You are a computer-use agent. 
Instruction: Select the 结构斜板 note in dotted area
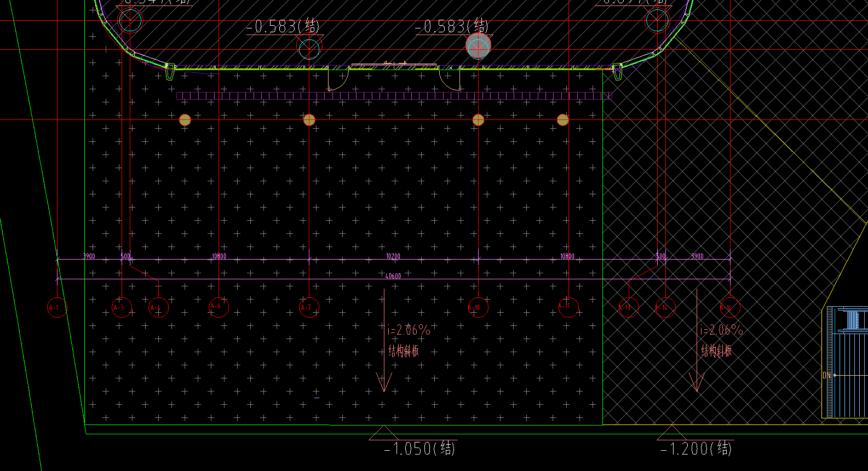(404, 351)
